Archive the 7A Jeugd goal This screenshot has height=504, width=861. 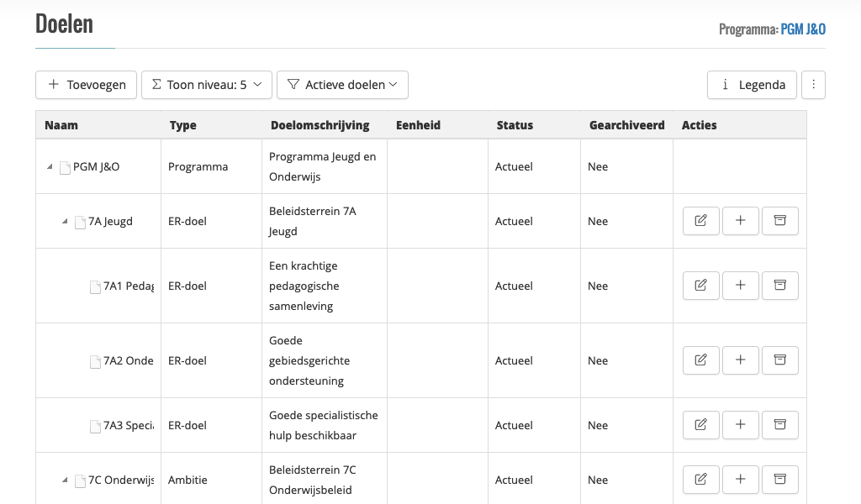(779, 220)
